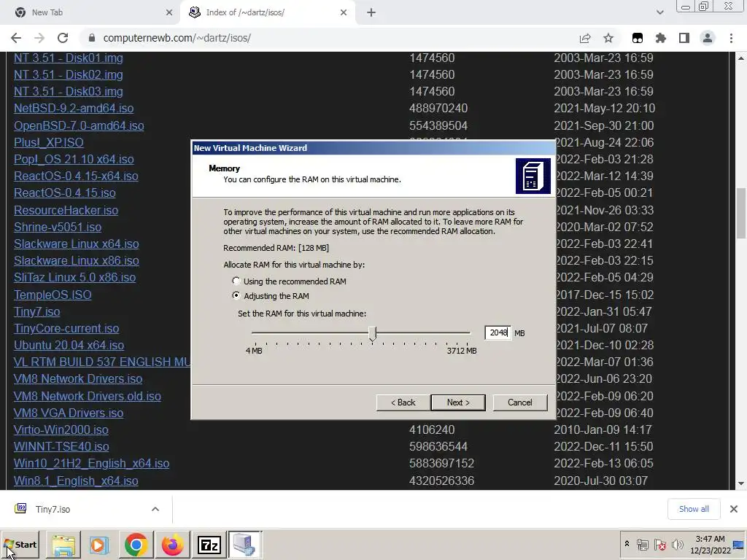
Task: Switch to the Index of /~dartz/isos/ tab
Action: (268, 12)
